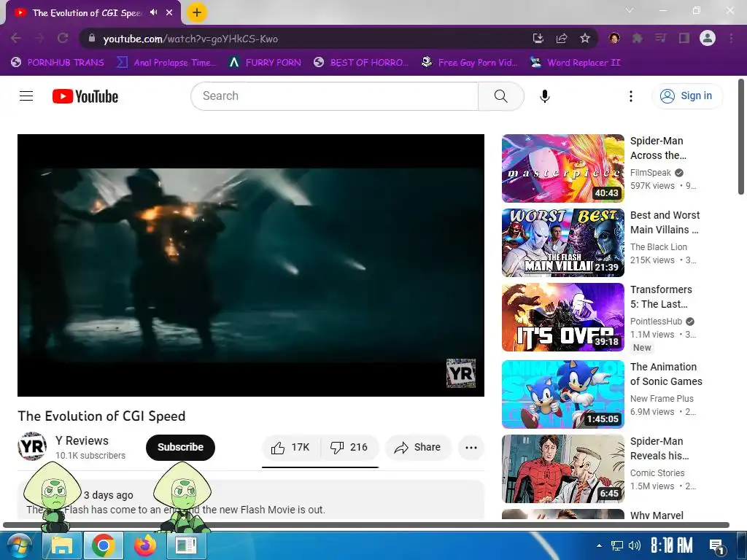Screen dimensions: 747x560
Task: Open Best and Worst Main Villains thumbnail
Action: (562, 243)
